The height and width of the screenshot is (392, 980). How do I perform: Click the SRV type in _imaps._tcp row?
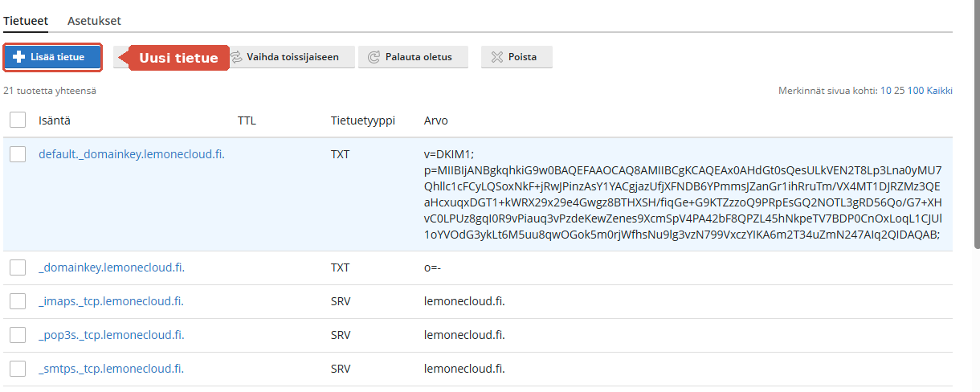pos(341,301)
